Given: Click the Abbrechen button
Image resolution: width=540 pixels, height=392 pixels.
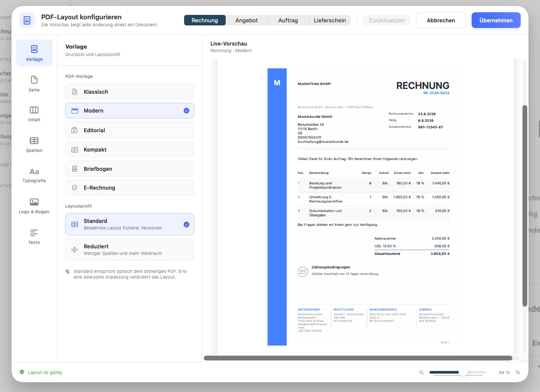Looking at the screenshot, I should click(x=441, y=20).
